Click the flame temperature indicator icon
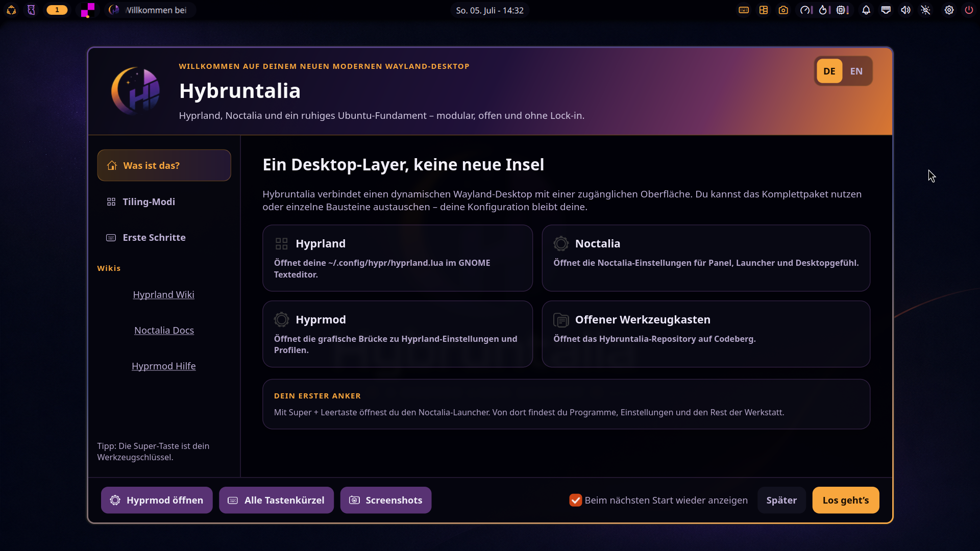The image size is (980, 551). coord(824,10)
